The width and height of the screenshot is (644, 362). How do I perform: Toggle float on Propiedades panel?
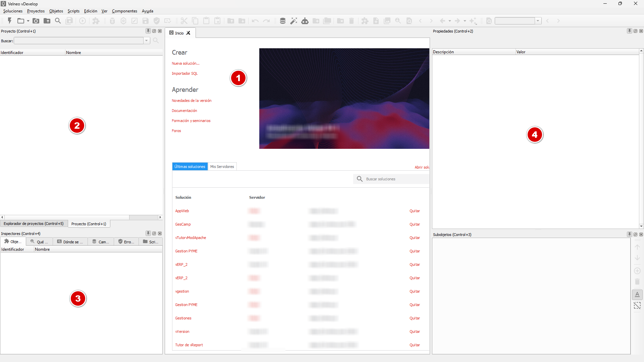(x=635, y=31)
